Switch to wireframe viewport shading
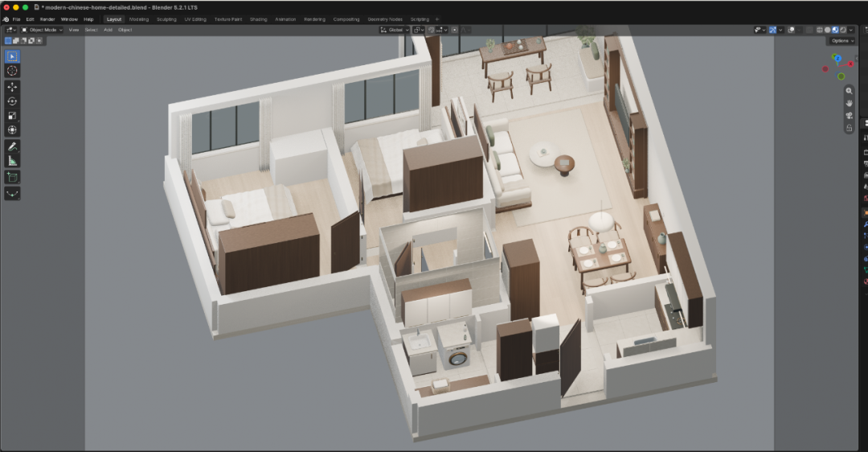The height and width of the screenshot is (452, 868). 820,30
